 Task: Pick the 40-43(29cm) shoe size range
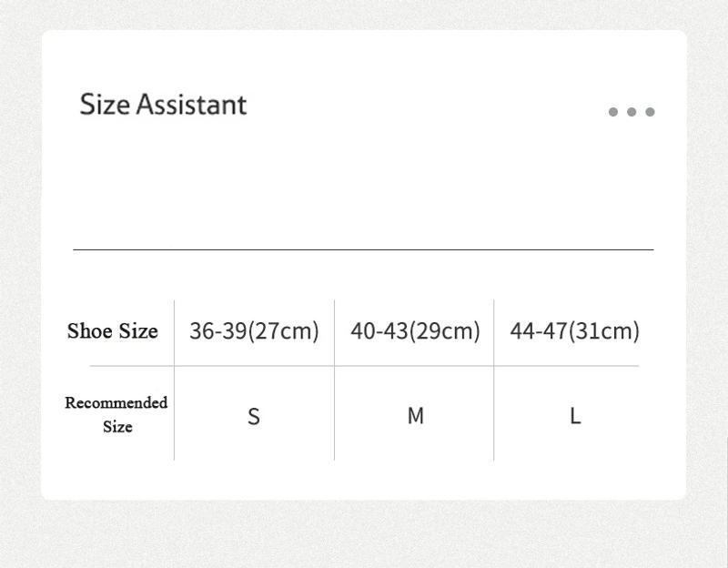click(x=415, y=330)
